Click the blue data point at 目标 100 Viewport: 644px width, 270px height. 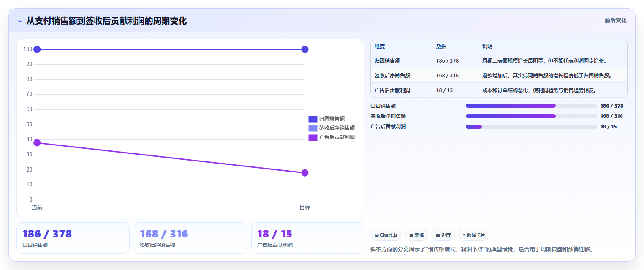305,49
